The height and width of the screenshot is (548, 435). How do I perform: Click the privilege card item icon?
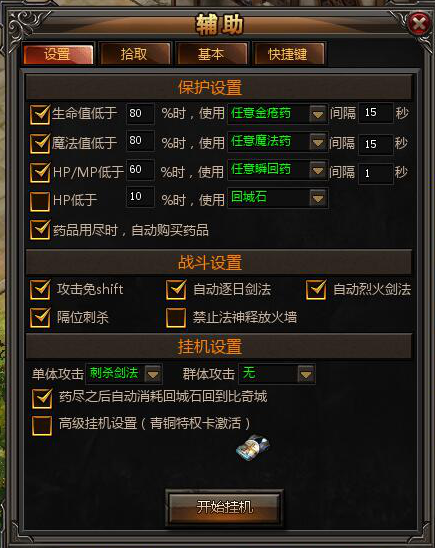click(x=253, y=447)
